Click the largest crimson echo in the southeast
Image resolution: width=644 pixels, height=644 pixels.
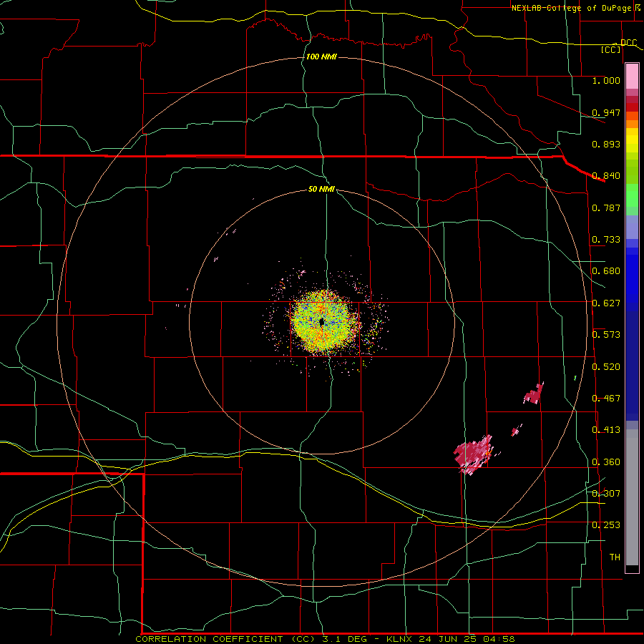tap(473, 454)
